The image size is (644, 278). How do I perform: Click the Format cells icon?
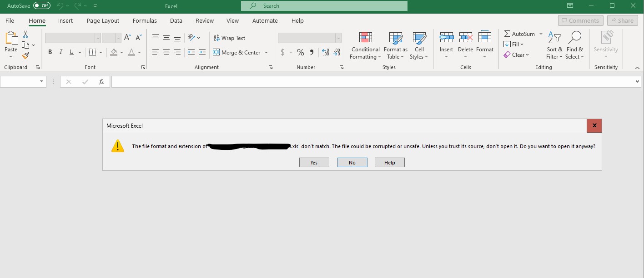coord(485,37)
